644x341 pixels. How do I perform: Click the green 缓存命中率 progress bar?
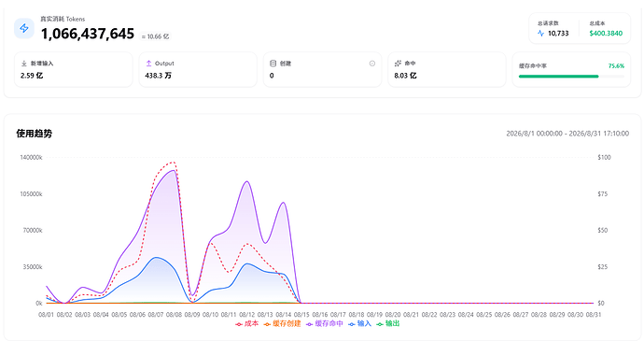(x=558, y=76)
